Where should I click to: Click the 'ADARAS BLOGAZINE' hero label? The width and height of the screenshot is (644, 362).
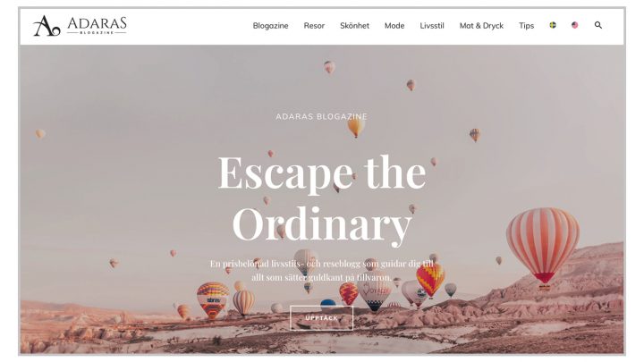coord(322,116)
